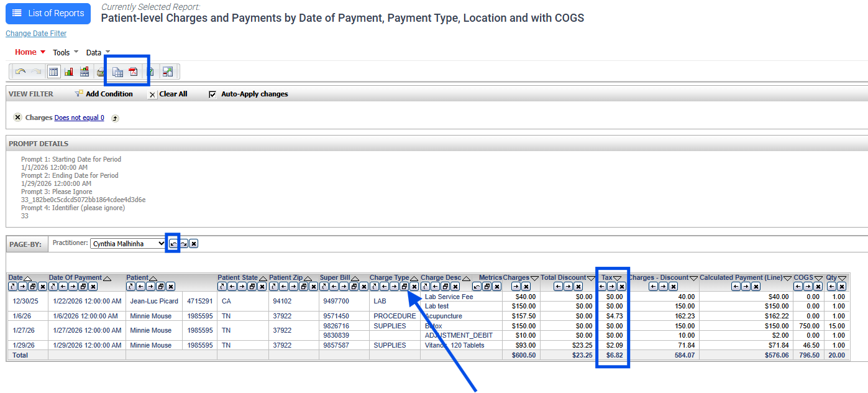Click the Jean-Luc Picard patient cell
Screen dimensions: 868x393
pyautogui.click(x=154, y=301)
